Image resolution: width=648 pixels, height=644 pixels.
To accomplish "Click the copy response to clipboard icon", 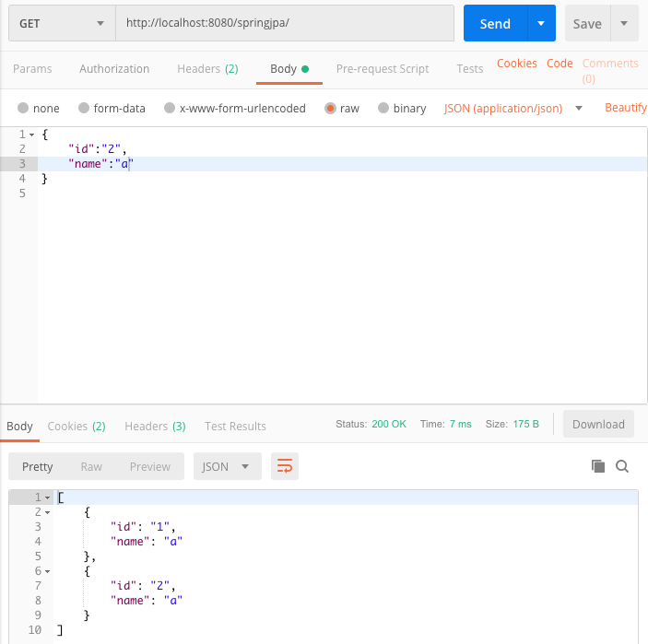I will click(598, 466).
